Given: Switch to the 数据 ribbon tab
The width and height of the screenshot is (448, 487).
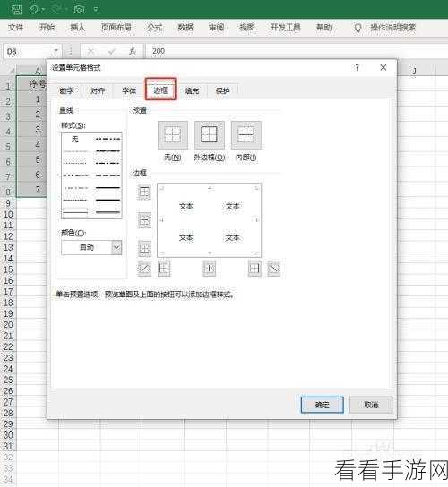Looking at the screenshot, I should [x=185, y=28].
